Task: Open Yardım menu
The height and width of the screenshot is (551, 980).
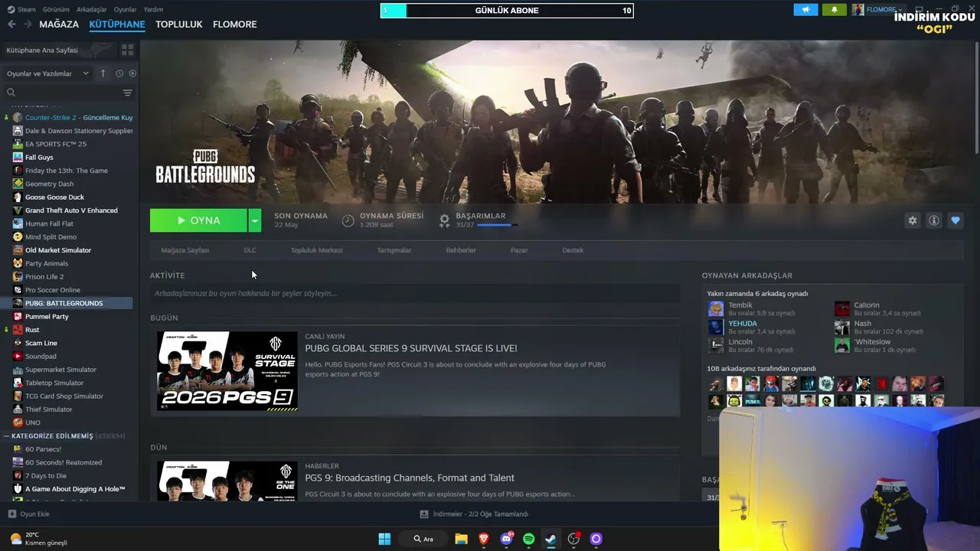Action: coord(153,9)
